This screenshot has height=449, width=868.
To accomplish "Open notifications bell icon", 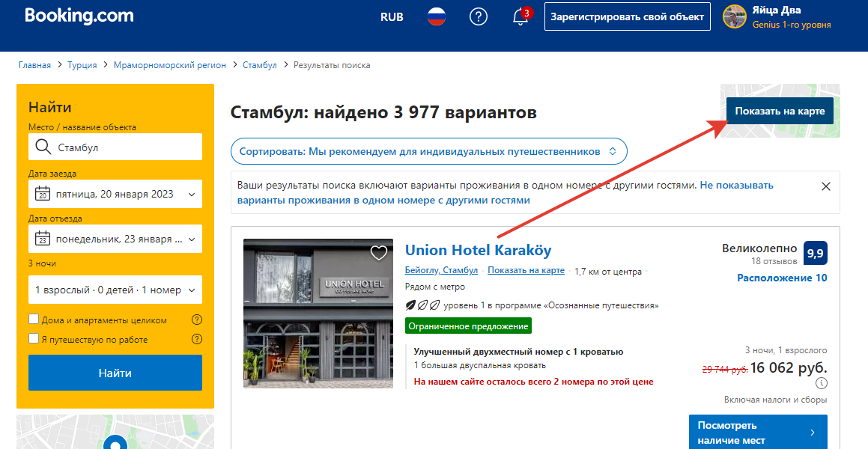I will (x=521, y=17).
